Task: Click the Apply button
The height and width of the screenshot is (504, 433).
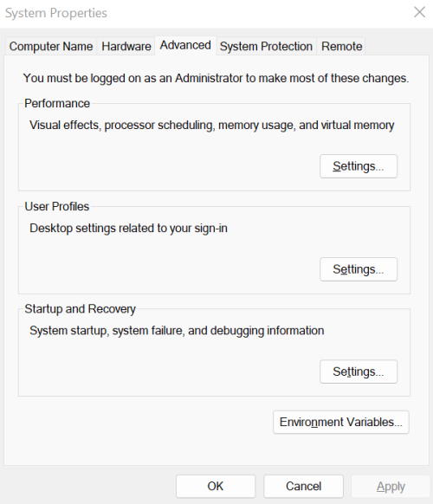Action: tap(391, 487)
